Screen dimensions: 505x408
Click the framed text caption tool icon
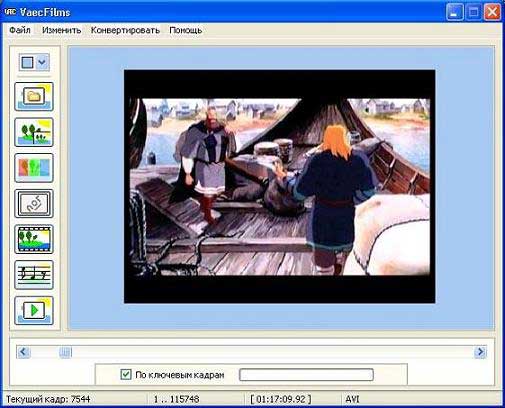pyautogui.click(x=34, y=204)
